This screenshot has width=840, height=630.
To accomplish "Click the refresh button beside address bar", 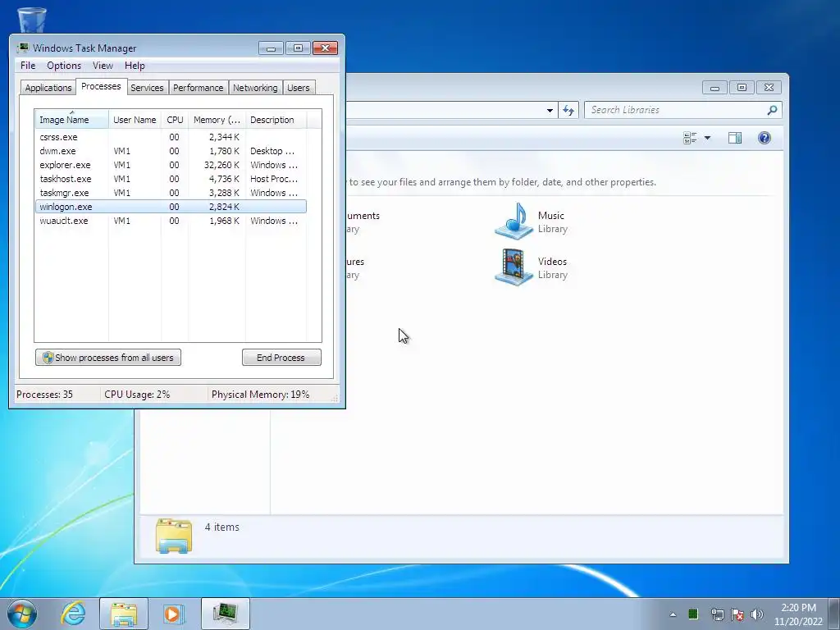I will (x=568, y=111).
